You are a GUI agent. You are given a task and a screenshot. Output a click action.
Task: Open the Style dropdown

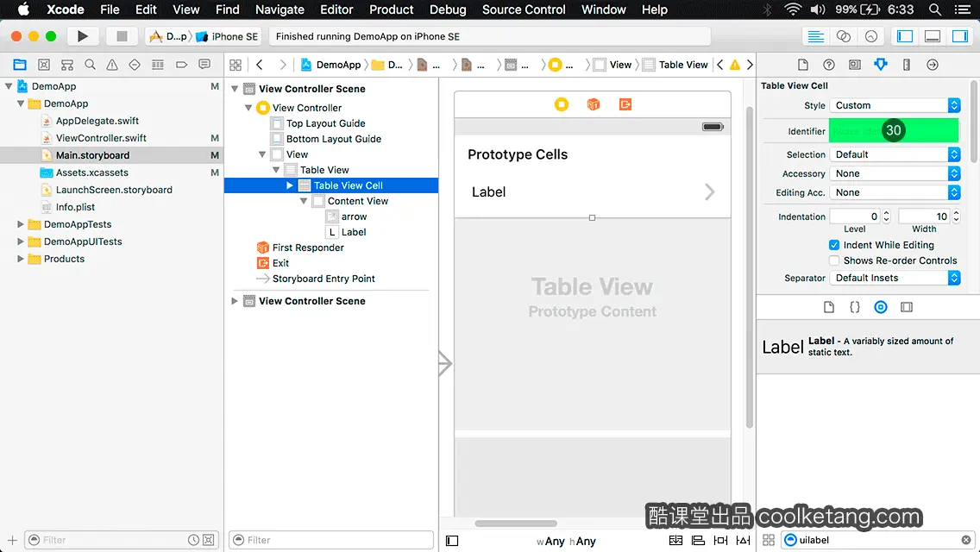pos(895,105)
